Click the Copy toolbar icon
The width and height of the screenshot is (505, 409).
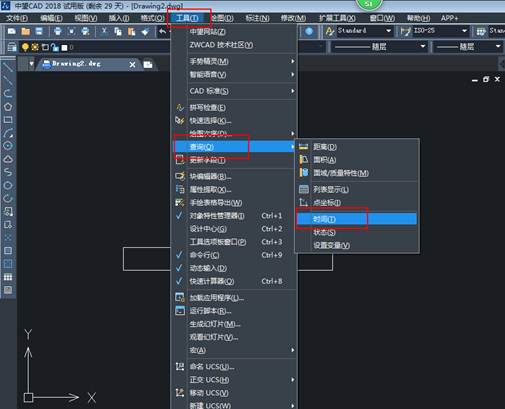tap(118, 31)
